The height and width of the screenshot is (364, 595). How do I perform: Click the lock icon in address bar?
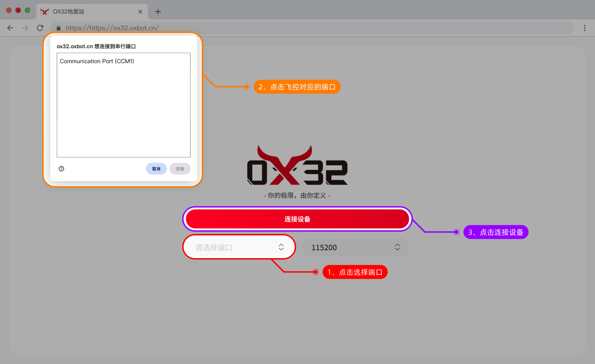pyautogui.click(x=59, y=28)
